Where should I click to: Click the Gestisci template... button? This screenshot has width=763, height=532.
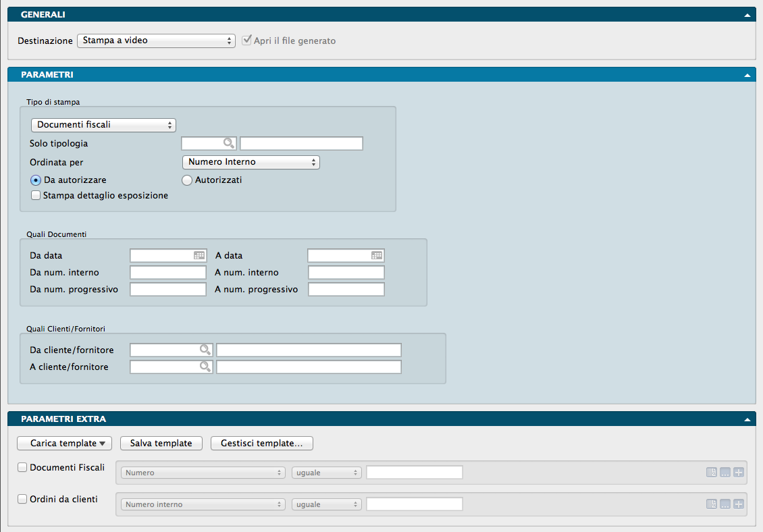(262, 444)
